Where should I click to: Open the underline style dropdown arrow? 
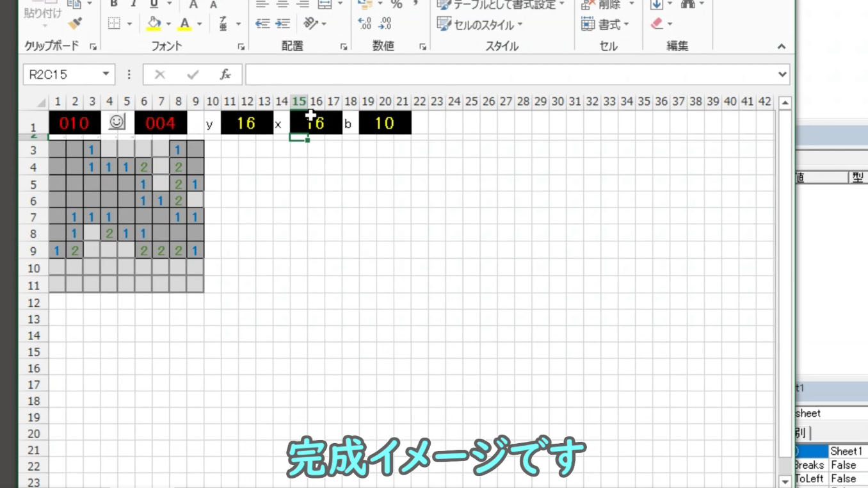pos(169,4)
